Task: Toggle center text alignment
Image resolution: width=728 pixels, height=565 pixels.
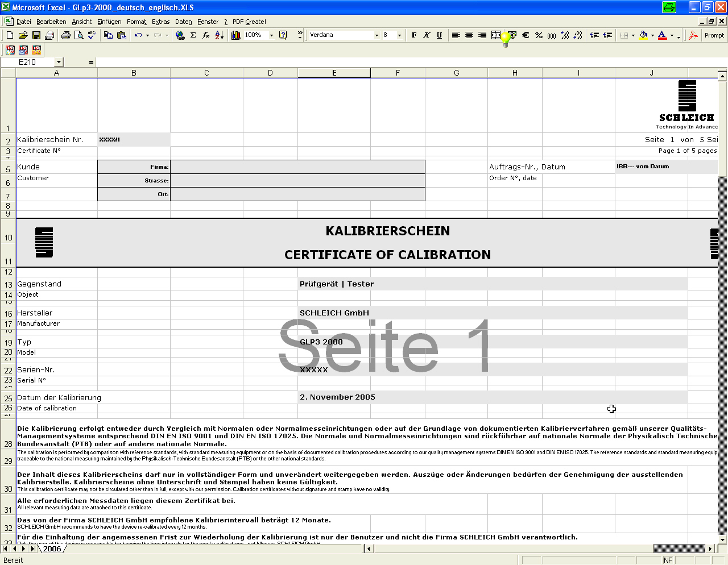Action: (469, 35)
